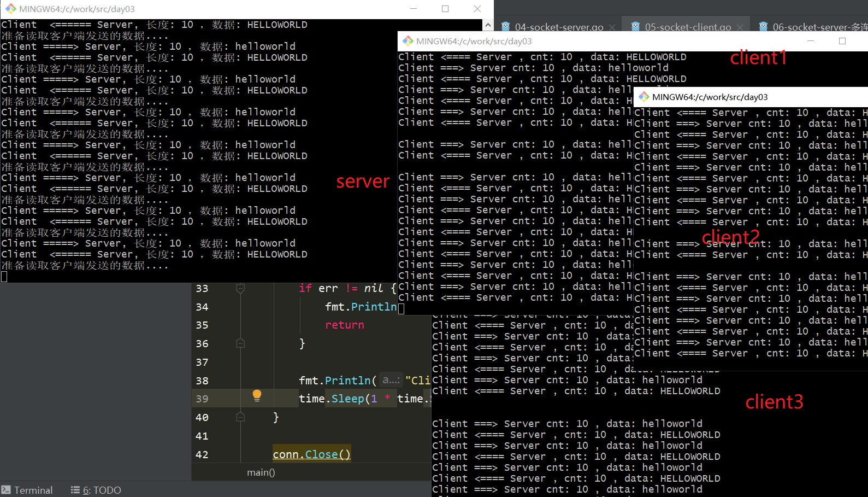Maximize the client1 MINGW64 window
868x497 pixels.
(x=842, y=41)
